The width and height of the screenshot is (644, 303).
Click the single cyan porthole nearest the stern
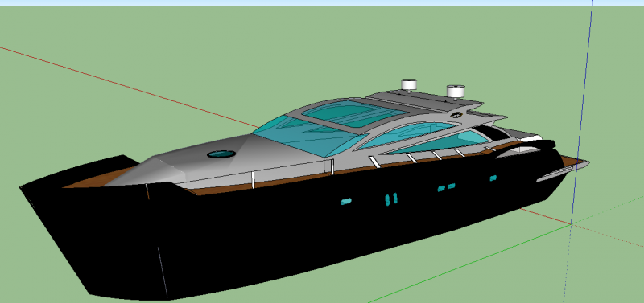493,178
